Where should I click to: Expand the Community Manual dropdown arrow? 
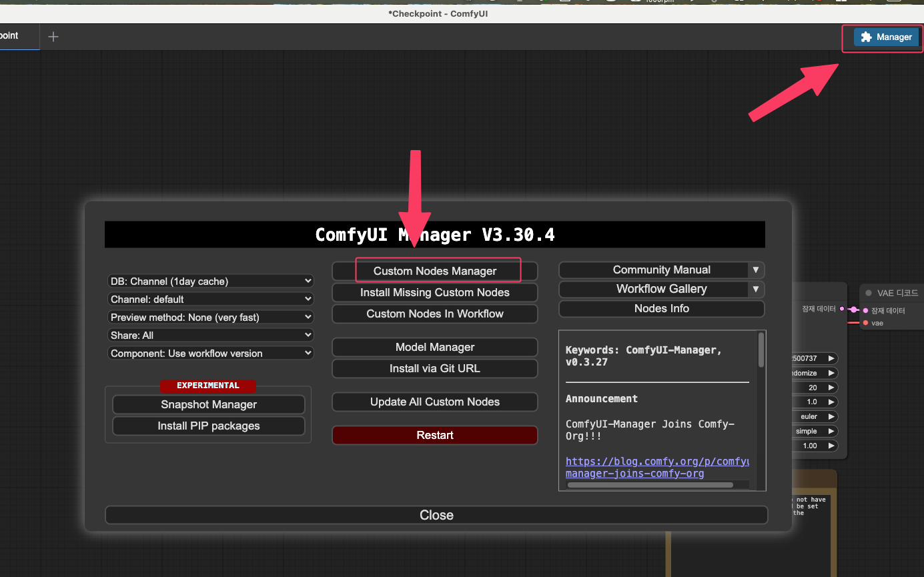tap(756, 270)
